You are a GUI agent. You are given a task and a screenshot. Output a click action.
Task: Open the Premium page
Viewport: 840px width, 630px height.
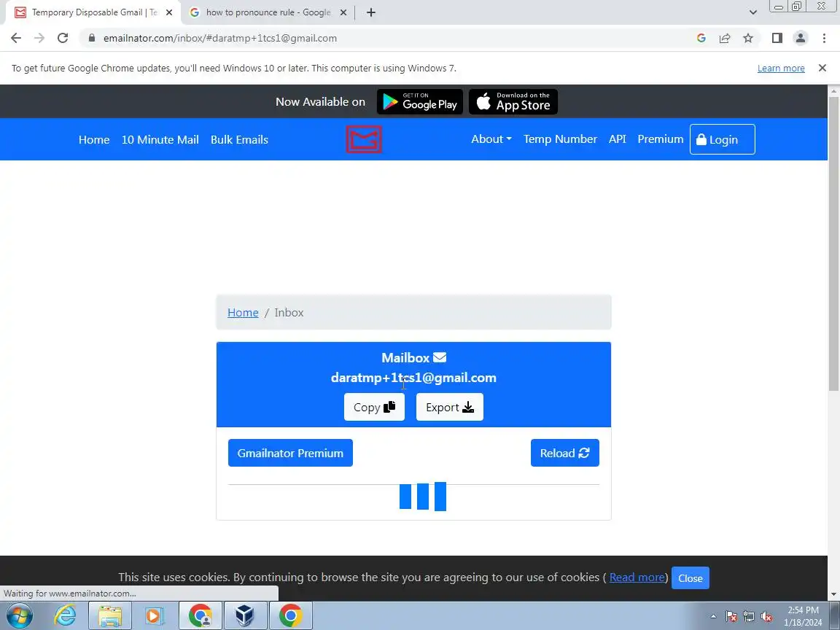(660, 139)
